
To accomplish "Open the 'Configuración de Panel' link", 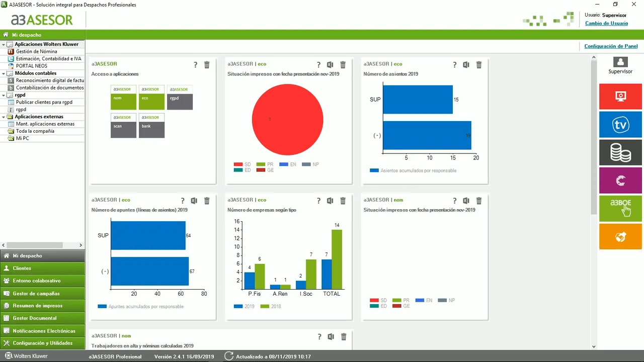I will pyautogui.click(x=611, y=46).
